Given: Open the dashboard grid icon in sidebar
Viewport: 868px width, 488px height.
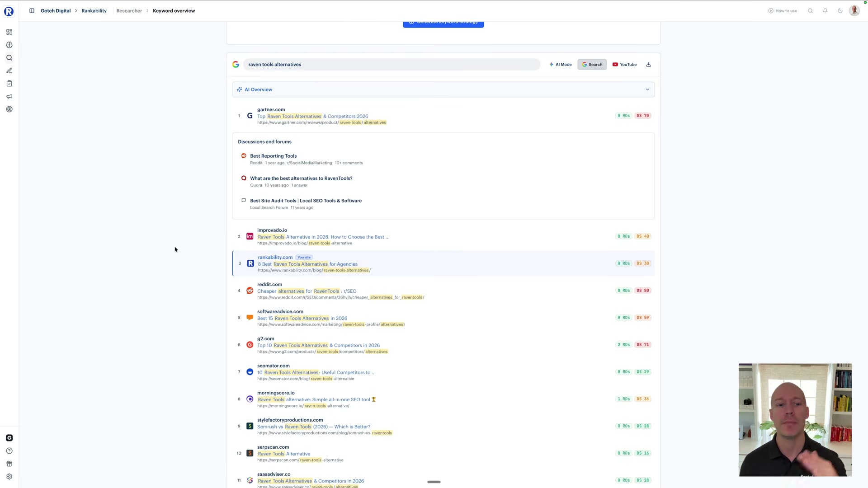Looking at the screenshot, I should point(9,32).
